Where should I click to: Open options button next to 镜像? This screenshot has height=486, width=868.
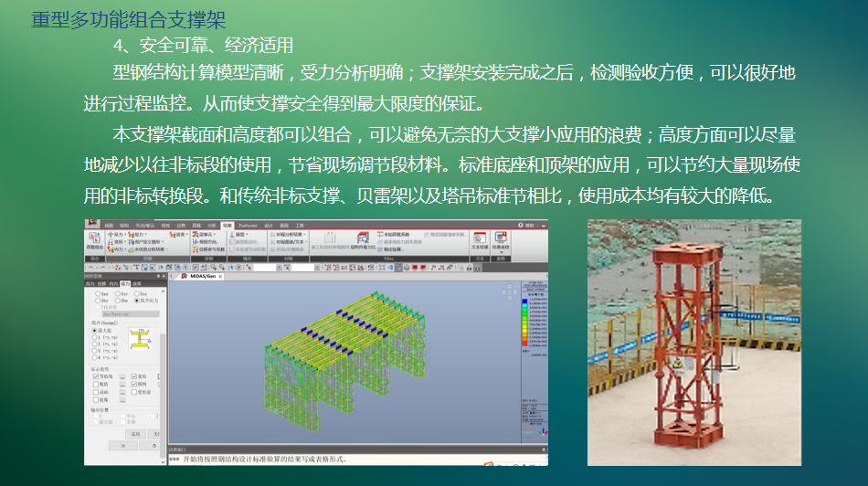coord(122,399)
